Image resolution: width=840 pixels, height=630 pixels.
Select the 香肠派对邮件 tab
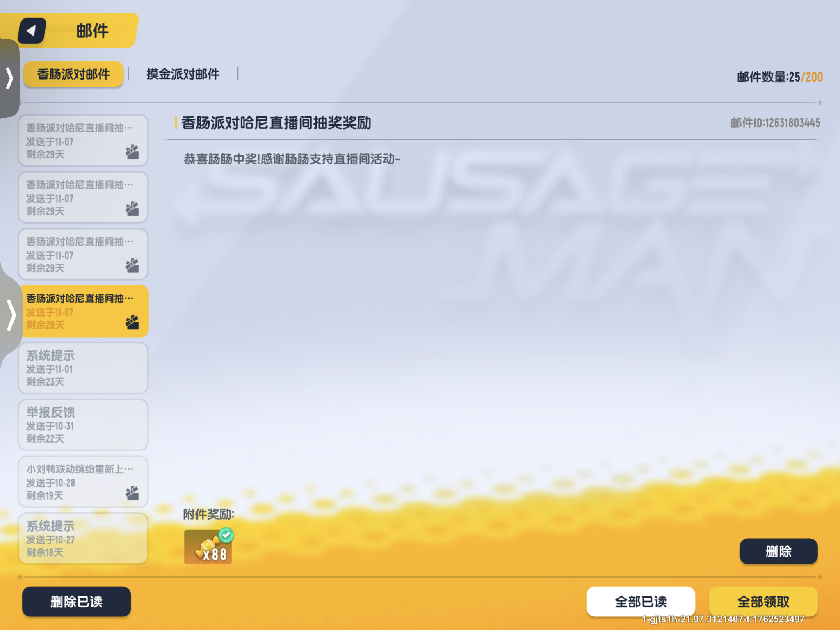point(73,74)
